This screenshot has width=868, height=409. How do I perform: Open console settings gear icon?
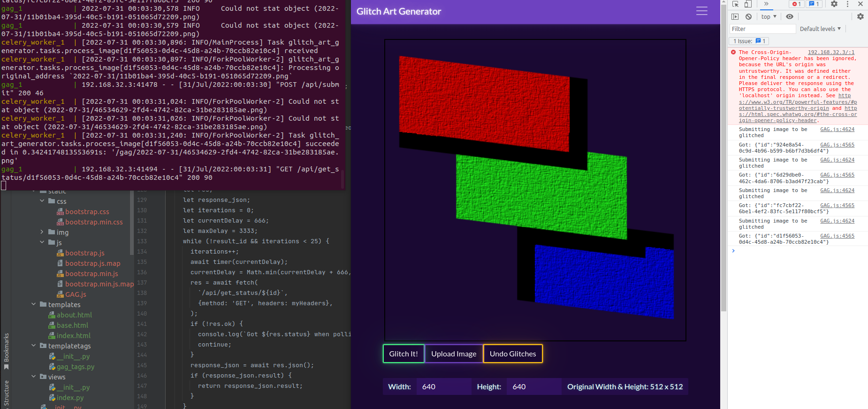click(860, 16)
